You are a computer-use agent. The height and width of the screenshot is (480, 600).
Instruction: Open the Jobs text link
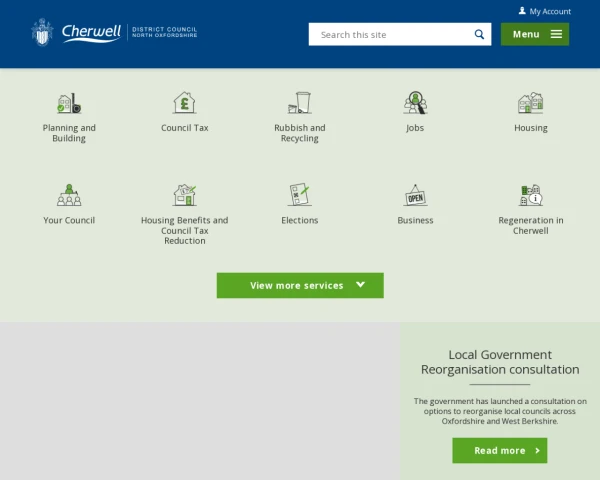tap(415, 128)
